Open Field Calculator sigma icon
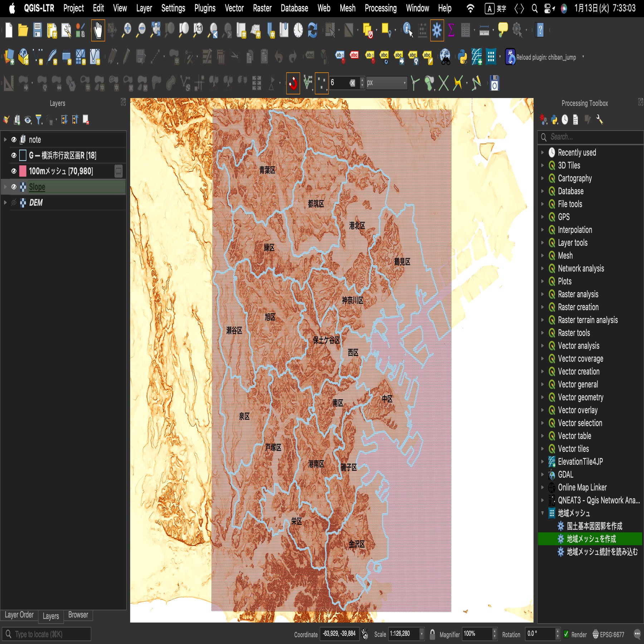 coord(451,30)
